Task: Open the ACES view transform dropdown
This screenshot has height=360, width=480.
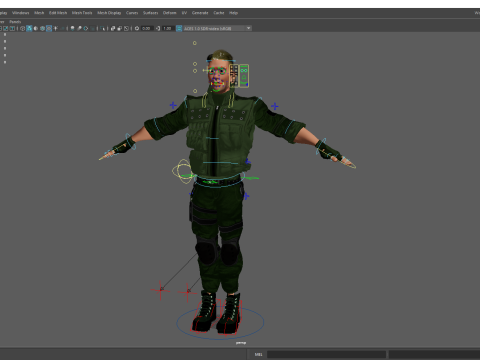Action: pyautogui.click(x=217, y=28)
